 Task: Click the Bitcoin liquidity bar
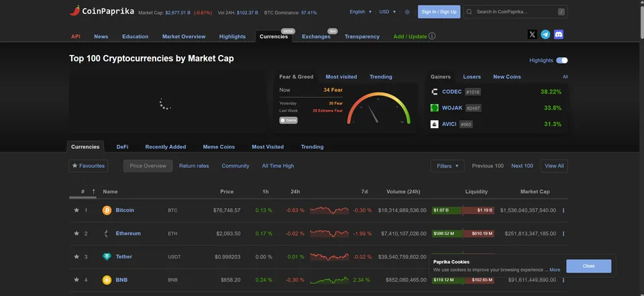click(x=463, y=211)
